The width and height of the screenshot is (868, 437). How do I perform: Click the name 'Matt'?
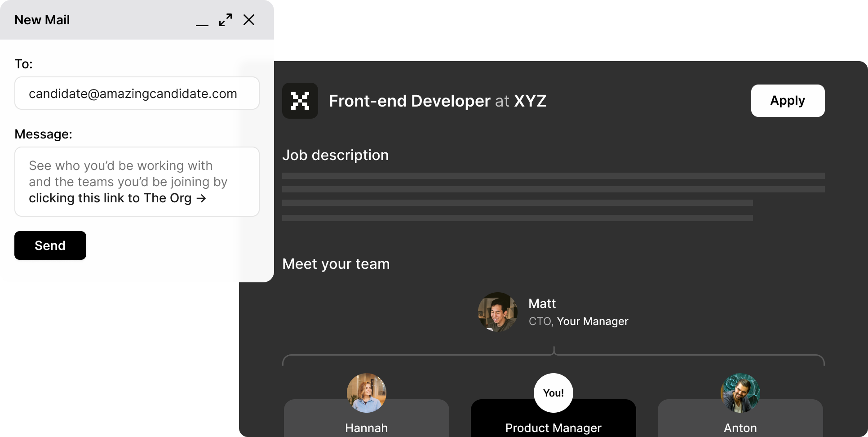[542, 303]
